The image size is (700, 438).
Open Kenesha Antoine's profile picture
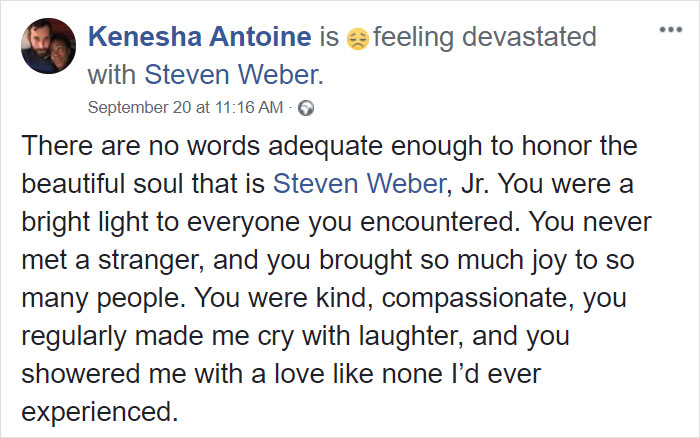pyautogui.click(x=48, y=46)
